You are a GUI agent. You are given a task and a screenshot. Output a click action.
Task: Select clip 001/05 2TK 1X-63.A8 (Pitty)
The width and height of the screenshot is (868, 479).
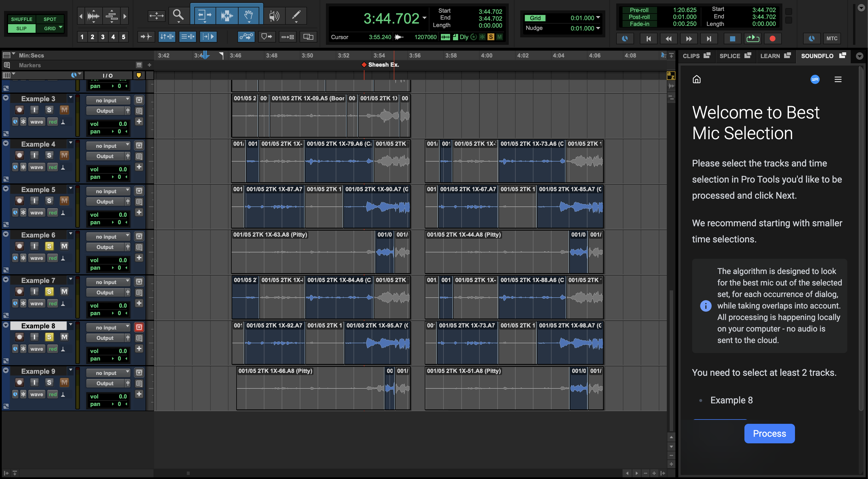(303, 252)
